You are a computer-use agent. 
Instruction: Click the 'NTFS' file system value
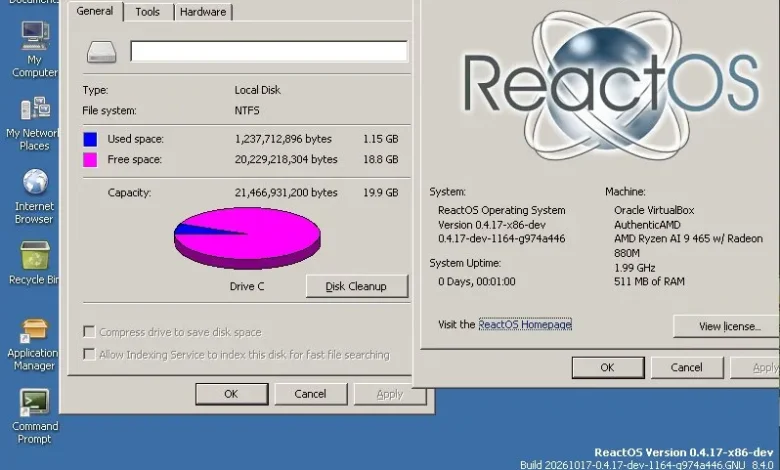tap(247, 110)
